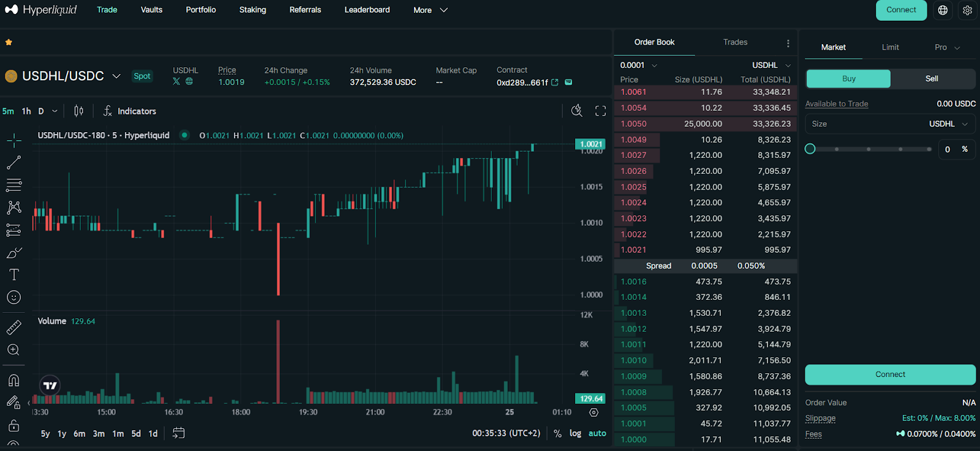Switch to the Trades tab

(735, 42)
